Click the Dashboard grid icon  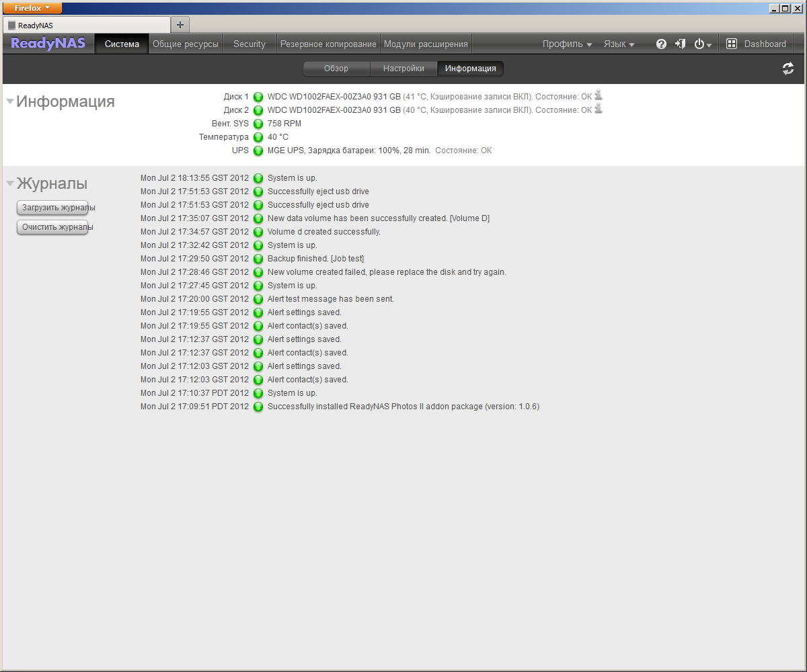pyautogui.click(x=732, y=44)
